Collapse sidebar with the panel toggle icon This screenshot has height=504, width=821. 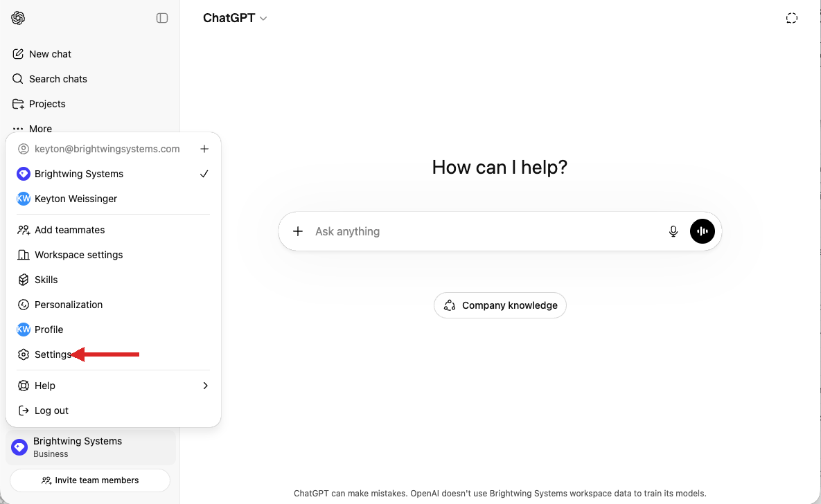tap(162, 18)
